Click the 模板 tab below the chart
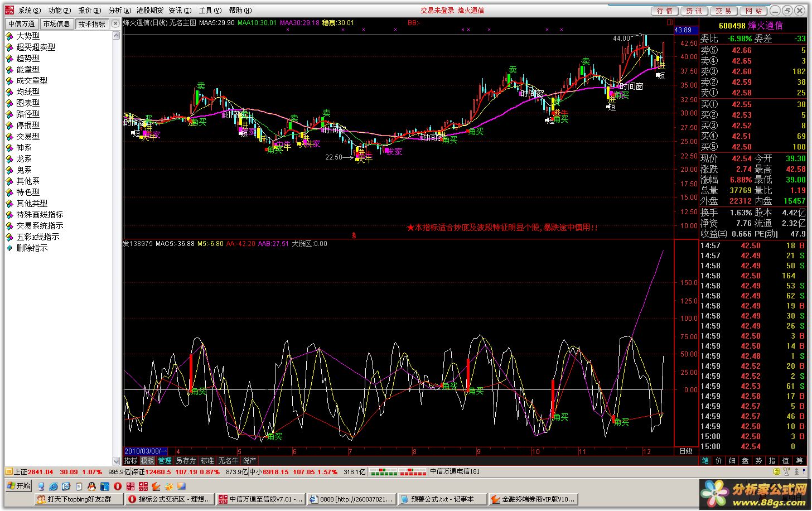812x511 pixels. point(147,461)
